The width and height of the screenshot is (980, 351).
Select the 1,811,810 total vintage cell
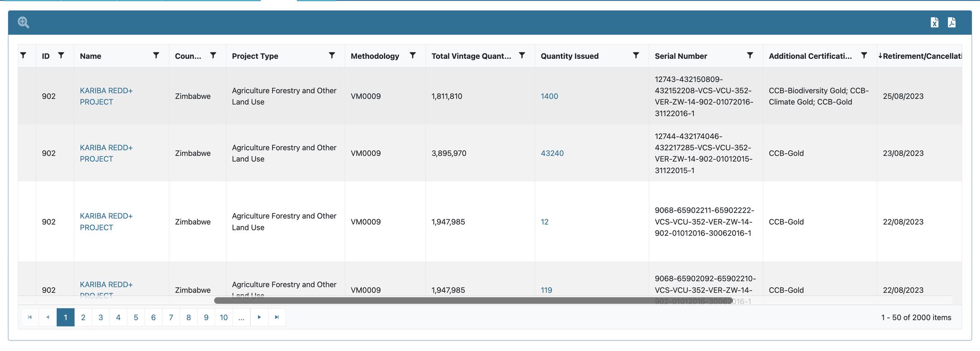coord(480,96)
